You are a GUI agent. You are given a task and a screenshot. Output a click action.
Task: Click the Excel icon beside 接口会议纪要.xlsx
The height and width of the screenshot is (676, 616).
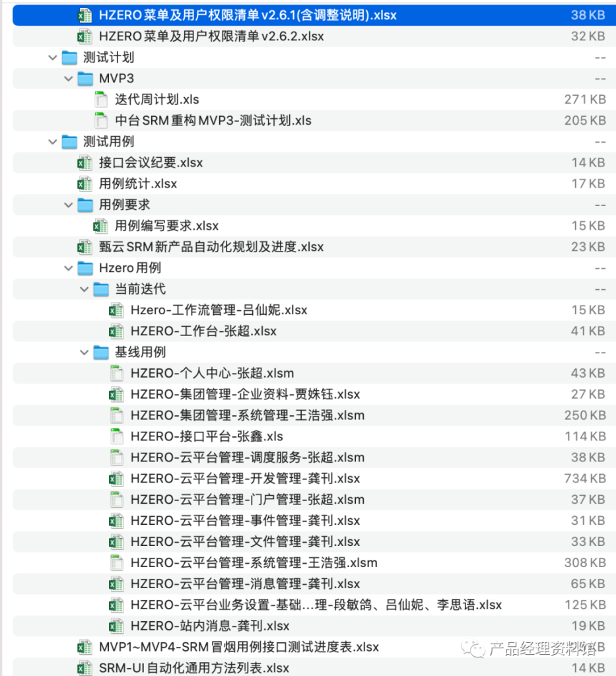click(x=85, y=162)
